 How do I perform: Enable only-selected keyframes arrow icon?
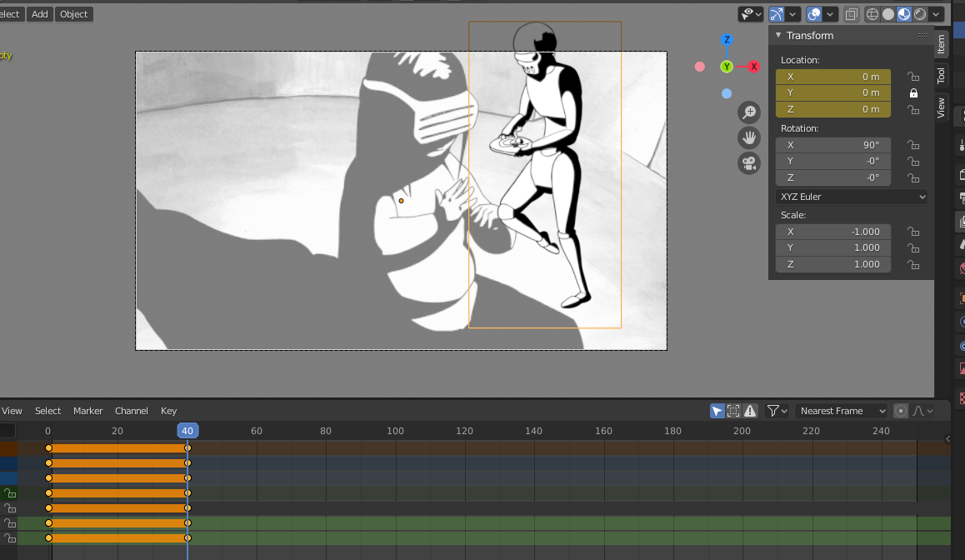(717, 411)
